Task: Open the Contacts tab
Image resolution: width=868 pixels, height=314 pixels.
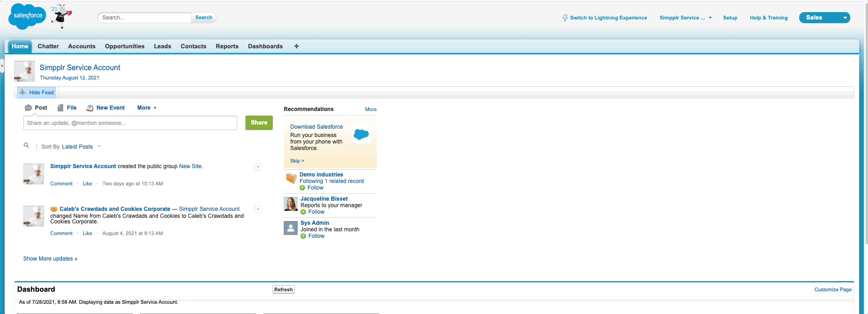Action: click(x=194, y=46)
